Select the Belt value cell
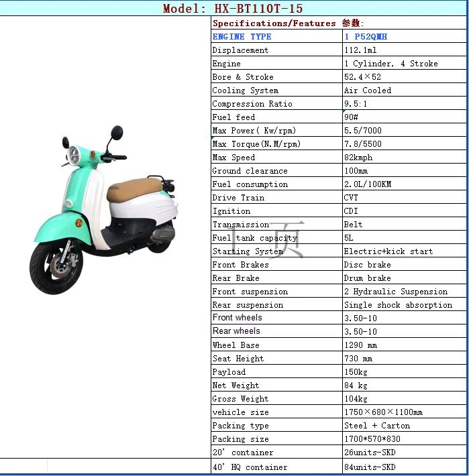 (405, 225)
